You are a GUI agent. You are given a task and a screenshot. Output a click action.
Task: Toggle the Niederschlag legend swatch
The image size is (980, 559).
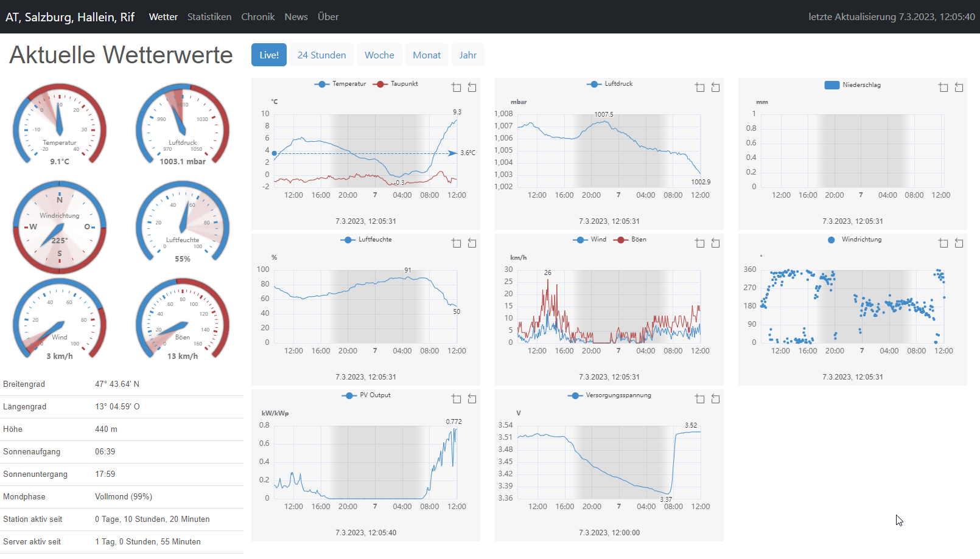tap(832, 85)
